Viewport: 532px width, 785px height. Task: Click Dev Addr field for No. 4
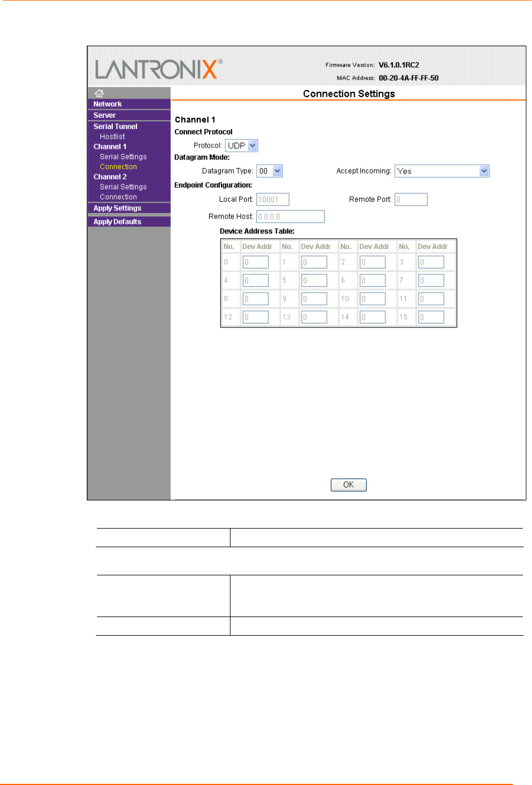[256, 281]
